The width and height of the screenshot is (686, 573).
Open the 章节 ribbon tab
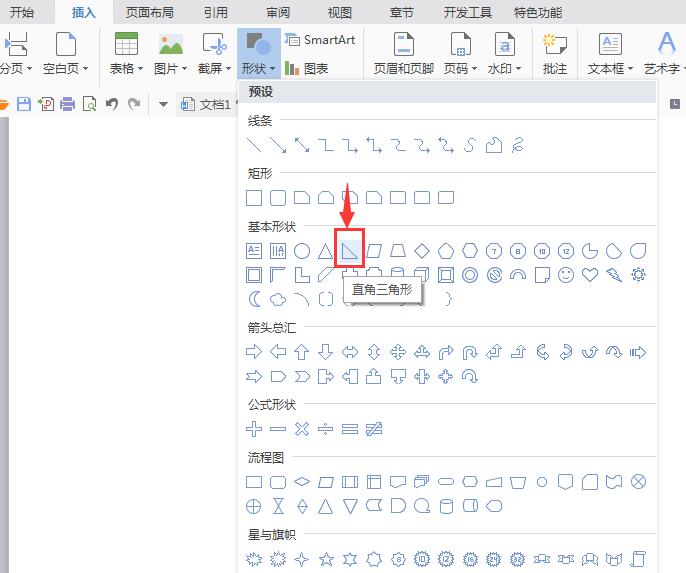[x=402, y=12]
